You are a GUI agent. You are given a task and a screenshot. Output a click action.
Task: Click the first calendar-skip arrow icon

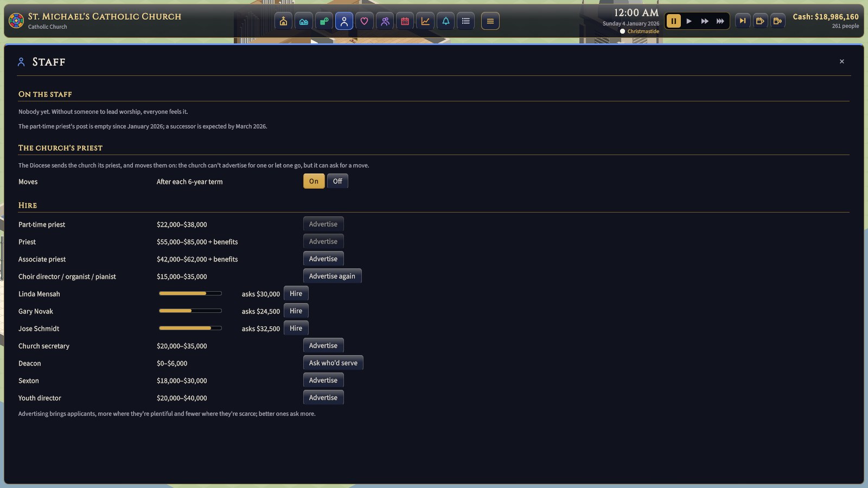click(760, 21)
